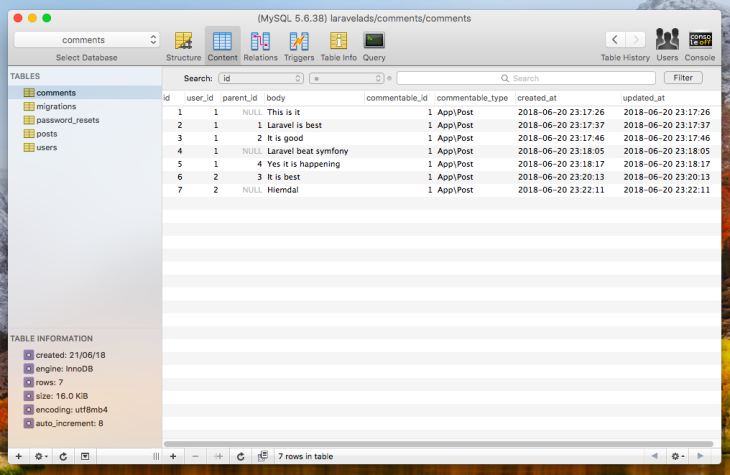Click the Content toolbar icon
The width and height of the screenshot is (730, 475).
[x=222, y=41]
